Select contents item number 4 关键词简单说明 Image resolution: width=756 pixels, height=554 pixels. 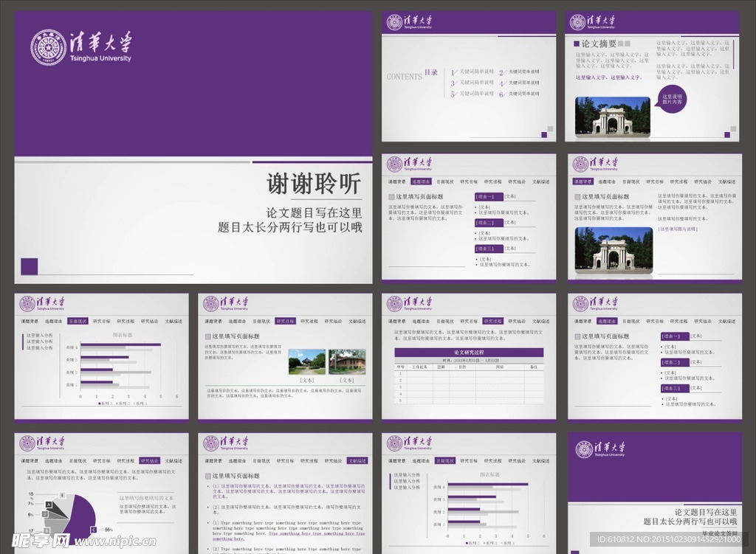[519, 83]
